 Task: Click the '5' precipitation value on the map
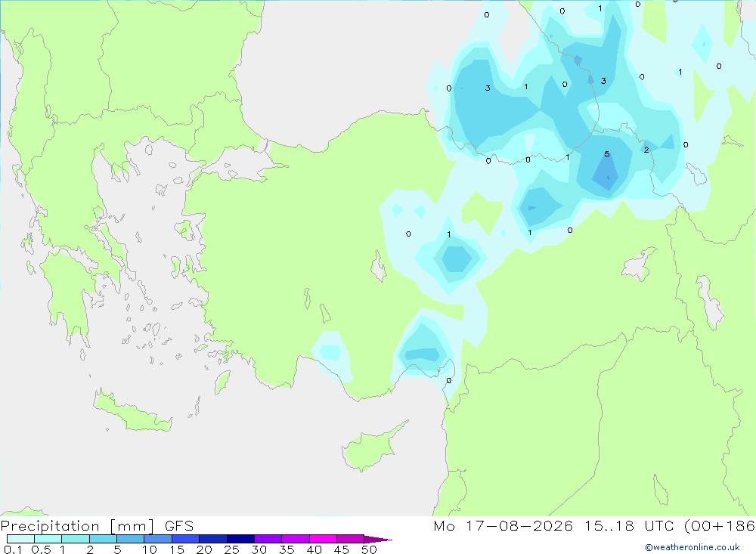point(607,154)
